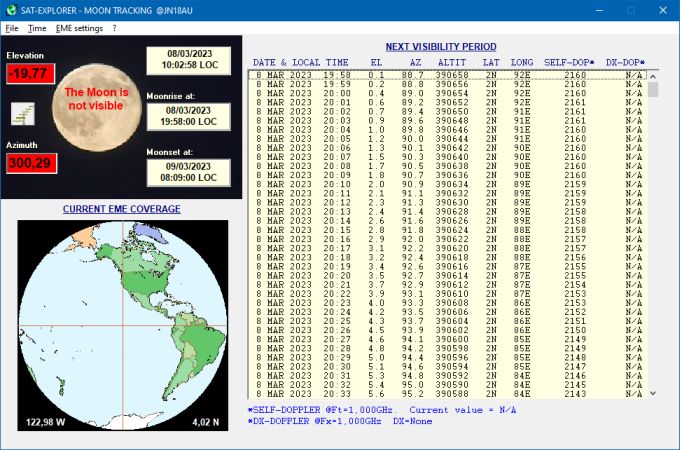Select the row 8 MAR 2023 20:20
This screenshot has width=680, height=450.
tap(448, 275)
